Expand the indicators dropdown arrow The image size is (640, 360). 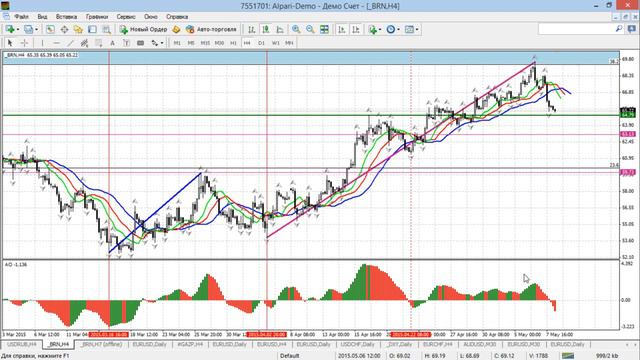[x=380, y=29]
